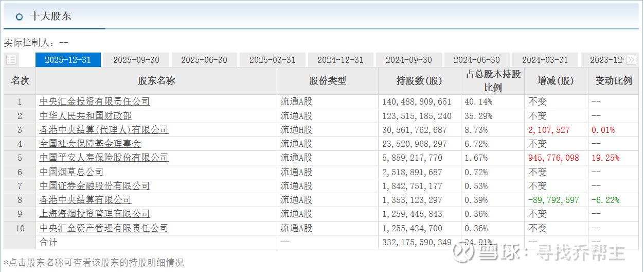Open the 2024-12-31 tab
The image size is (644, 272).
click(341, 60)
